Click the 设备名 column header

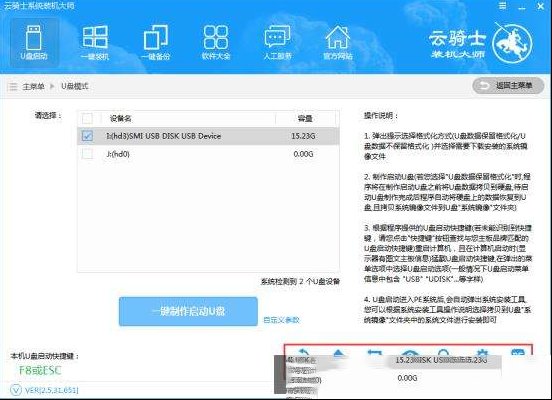tap(120, 118)
